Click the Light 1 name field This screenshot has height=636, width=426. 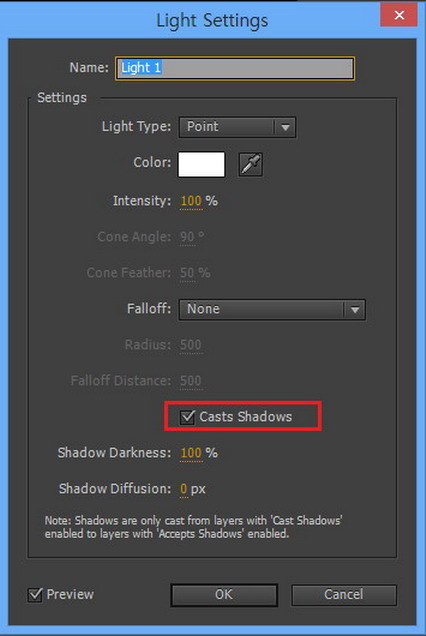[x=235, y=68]
